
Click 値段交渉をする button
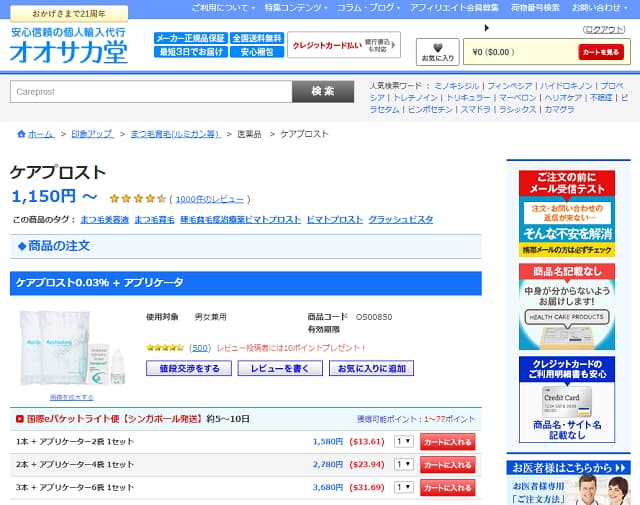click(x=189, y=368)
